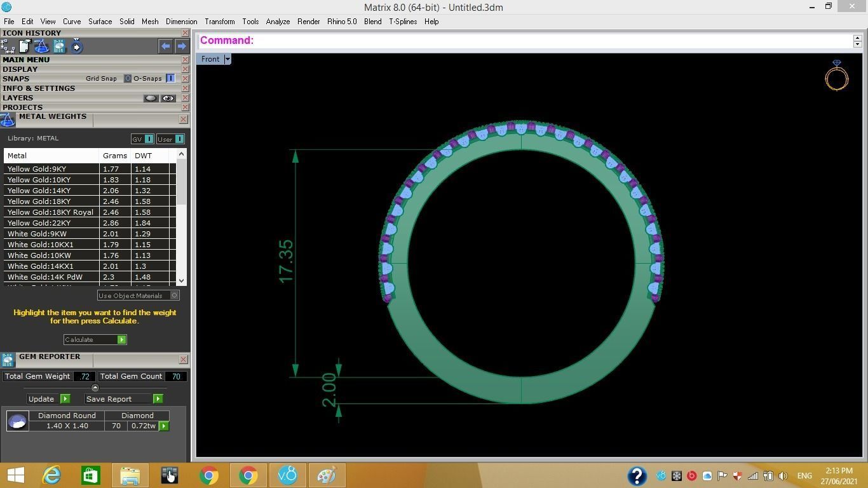The width and height of the screenshot is (868, 488).
Task: Toggle the Layers oval bulb button
Action: point(151,98)
